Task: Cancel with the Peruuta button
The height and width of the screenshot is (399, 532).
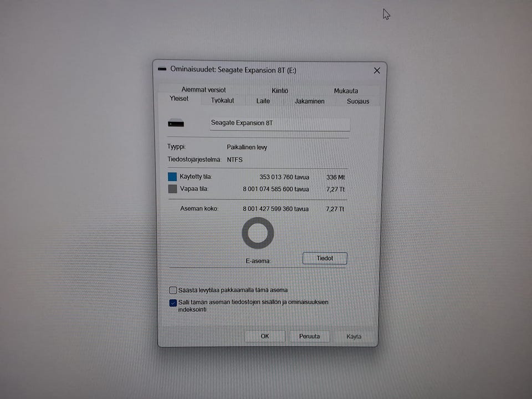Action: click(309, 336)
